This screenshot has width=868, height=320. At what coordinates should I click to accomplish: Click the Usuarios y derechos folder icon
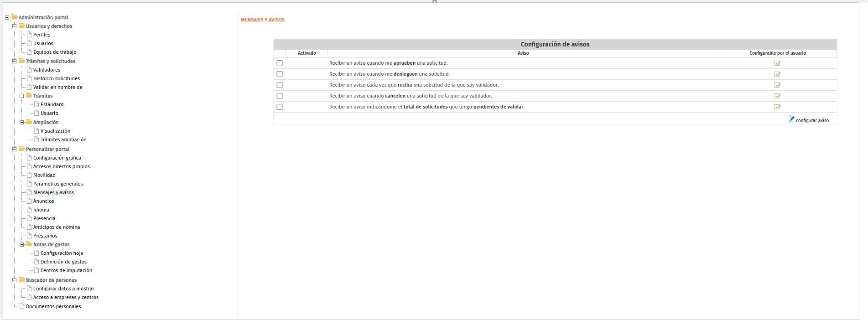(21, 26)
